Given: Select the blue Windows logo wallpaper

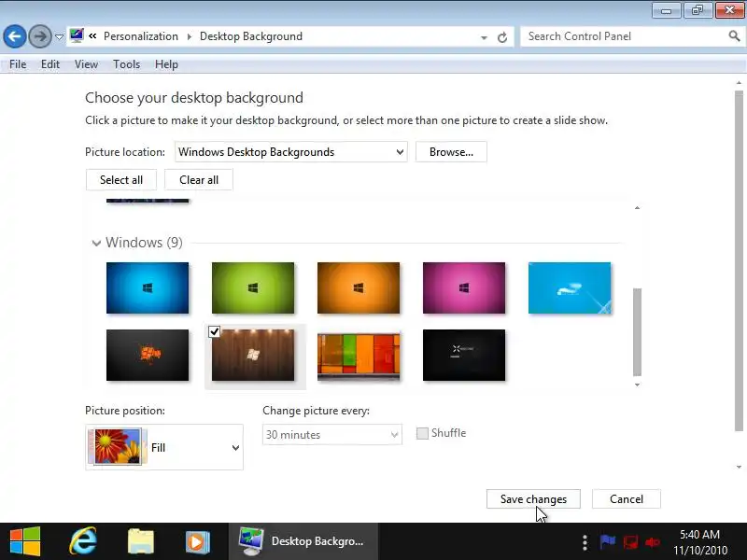Looking at the screenshot, I should pyautogui.click(x=148, y=288).
